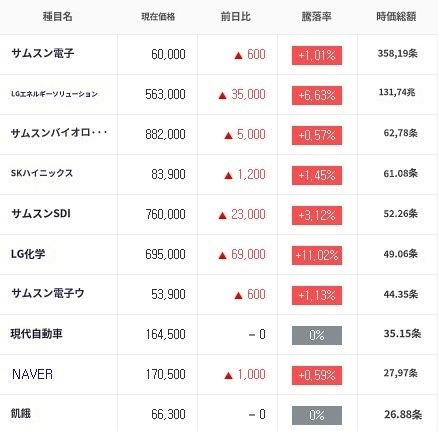Click the red up arrow beside 69,000
The width and height of the screenshot is (438, 431).
click(222, 256)
